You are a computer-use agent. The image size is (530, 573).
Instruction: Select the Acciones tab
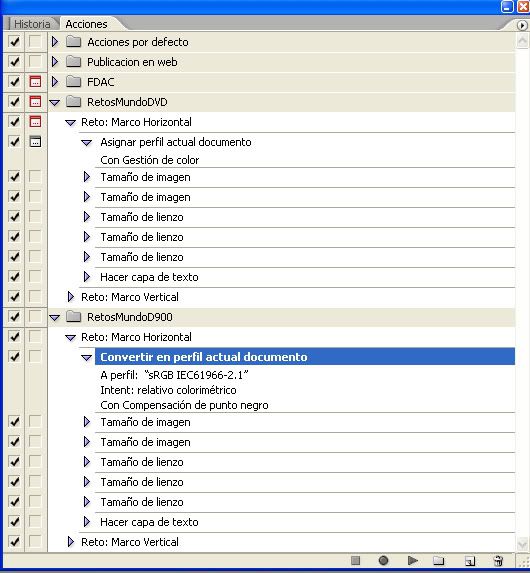[87, 24]
